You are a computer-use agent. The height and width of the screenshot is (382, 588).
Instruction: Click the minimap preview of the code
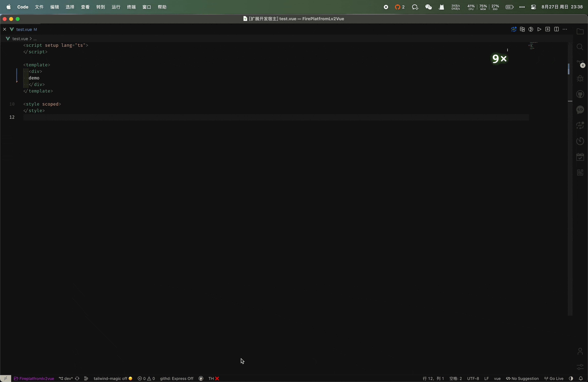532,46
